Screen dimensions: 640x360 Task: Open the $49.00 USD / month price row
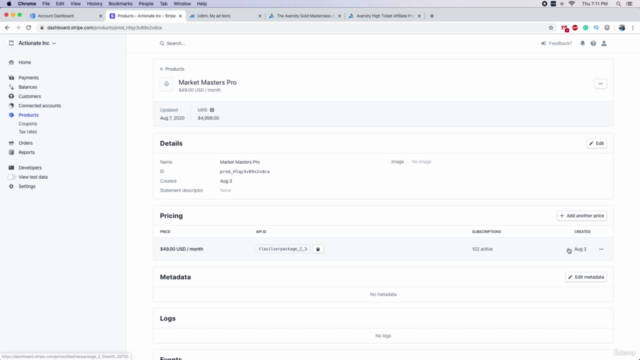383,249
